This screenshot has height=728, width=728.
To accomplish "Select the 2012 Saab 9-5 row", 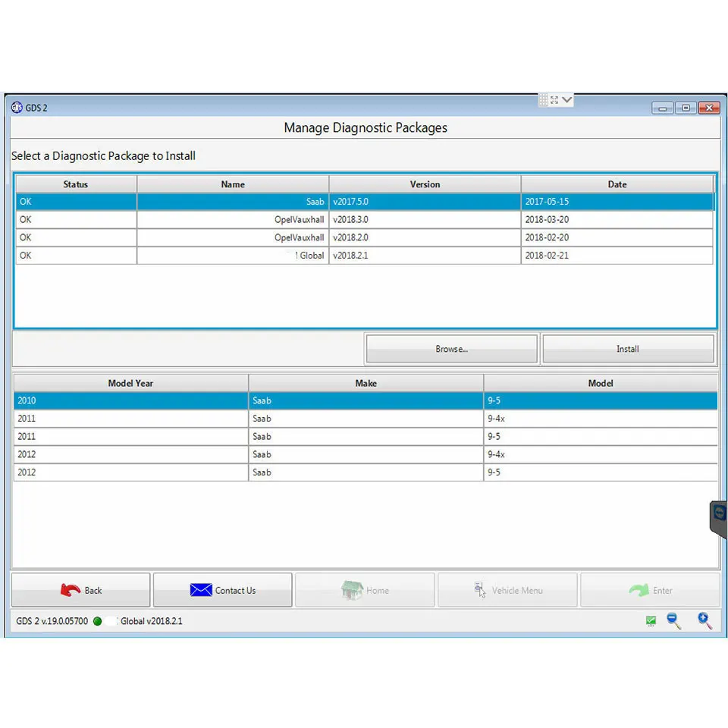I will pos(366,472).
